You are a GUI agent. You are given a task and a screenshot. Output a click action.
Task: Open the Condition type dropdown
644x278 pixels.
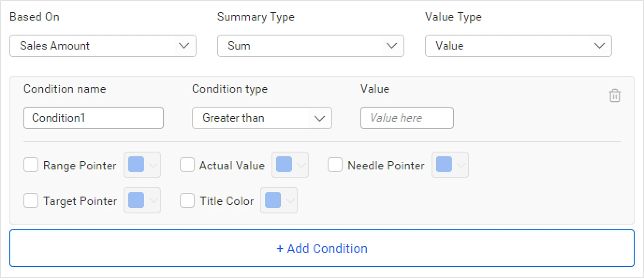(262, 118)
